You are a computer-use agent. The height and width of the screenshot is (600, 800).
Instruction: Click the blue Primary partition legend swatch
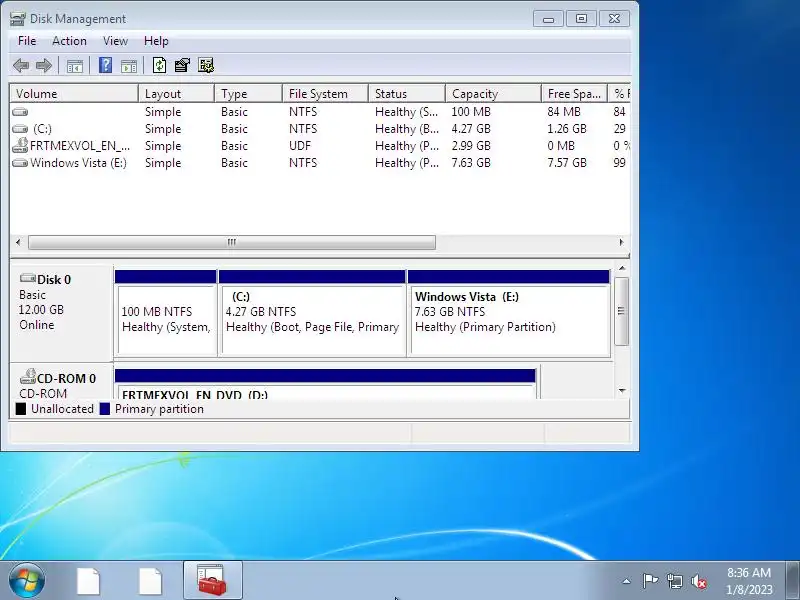coord(105,409)
